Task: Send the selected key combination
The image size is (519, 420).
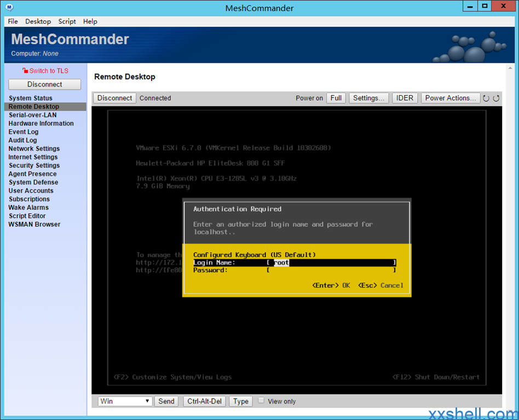Action: tap(166, 401)
